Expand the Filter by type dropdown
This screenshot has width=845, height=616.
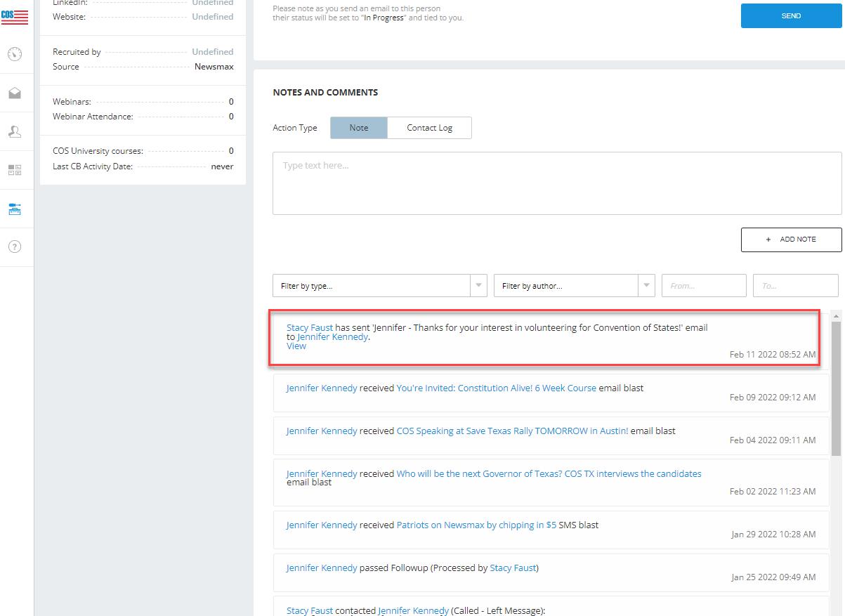(x=379, y=286)
